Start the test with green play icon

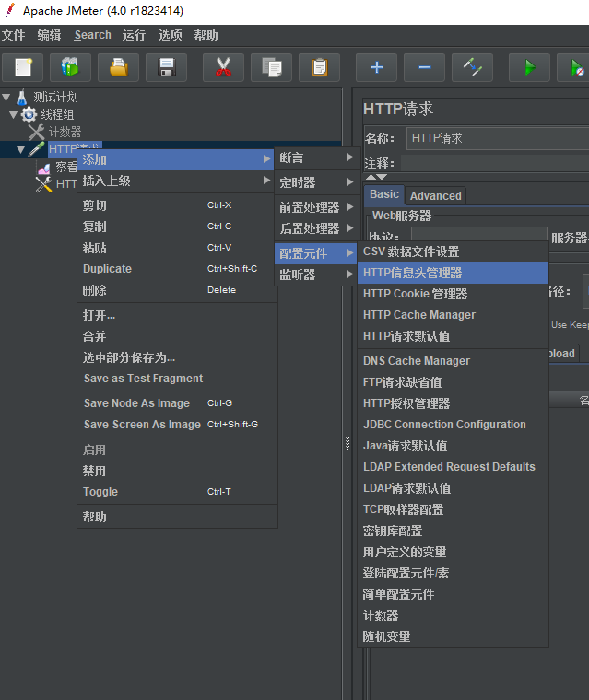pyautogui.click(x=530, y=67)
